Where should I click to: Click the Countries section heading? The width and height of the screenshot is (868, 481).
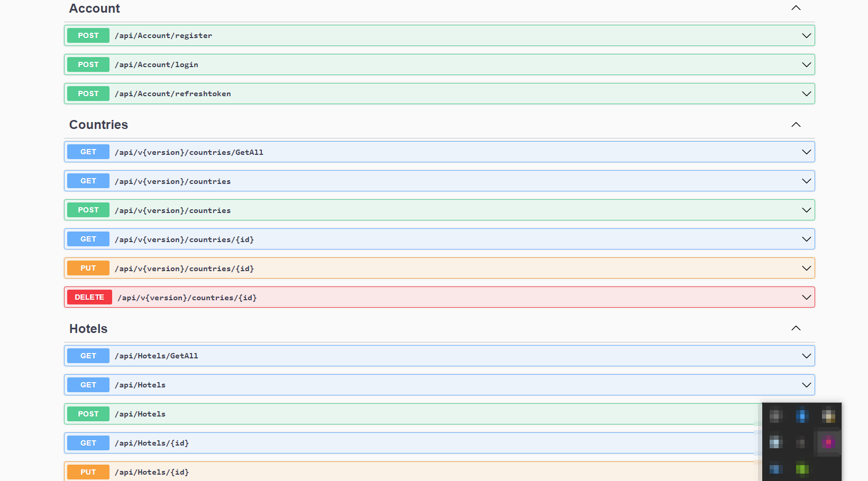pos(98,125)
